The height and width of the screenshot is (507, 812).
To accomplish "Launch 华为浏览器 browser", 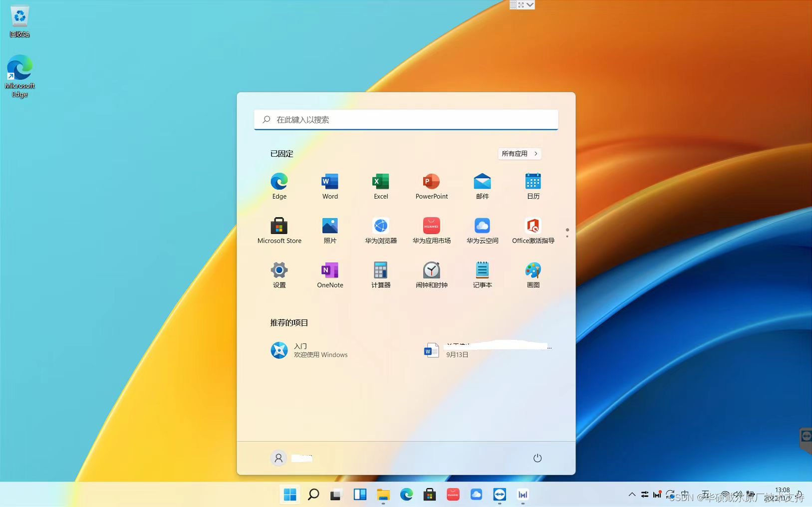I will (381, 231).
